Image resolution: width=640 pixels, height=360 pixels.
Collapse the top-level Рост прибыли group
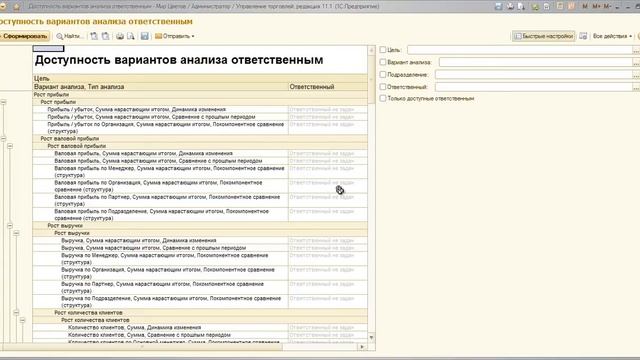3,102
